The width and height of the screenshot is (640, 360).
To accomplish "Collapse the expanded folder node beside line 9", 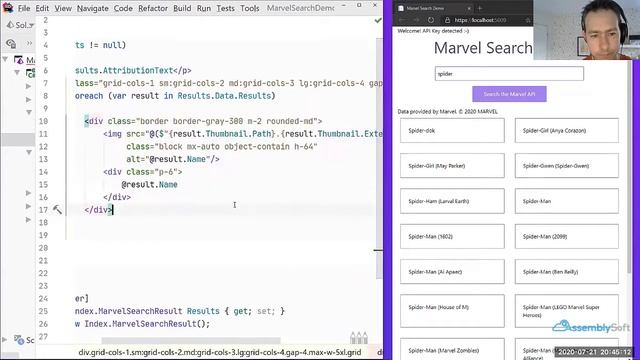I will coord(29,112).
